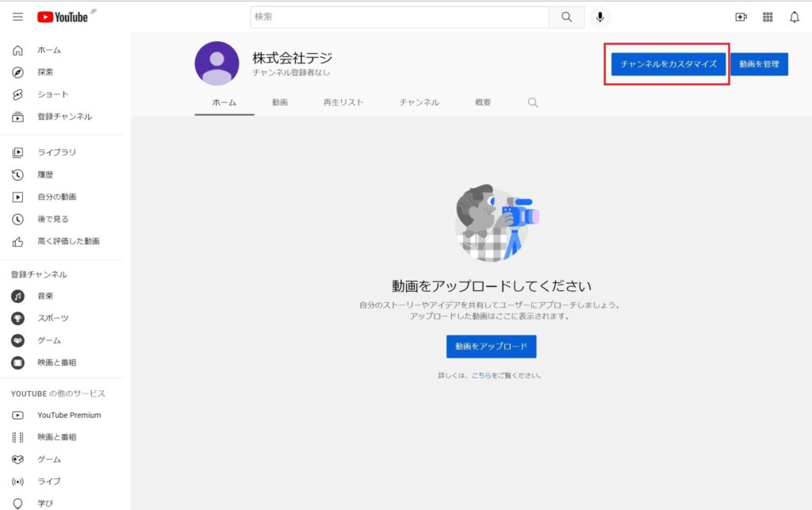The image size is (812, 510).
Task: Click the 動画を管理 button
Action: (759, 64)
